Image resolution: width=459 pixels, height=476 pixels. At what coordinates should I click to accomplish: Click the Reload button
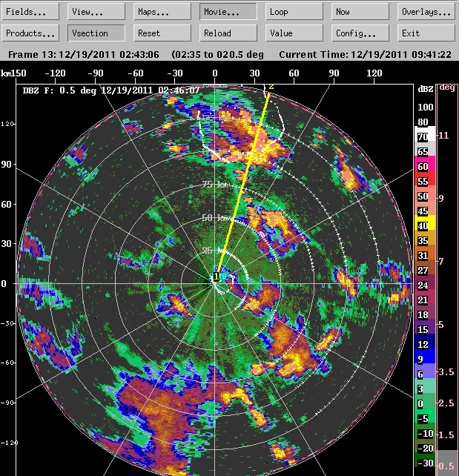pyautogui.click(x=228, y=33)
